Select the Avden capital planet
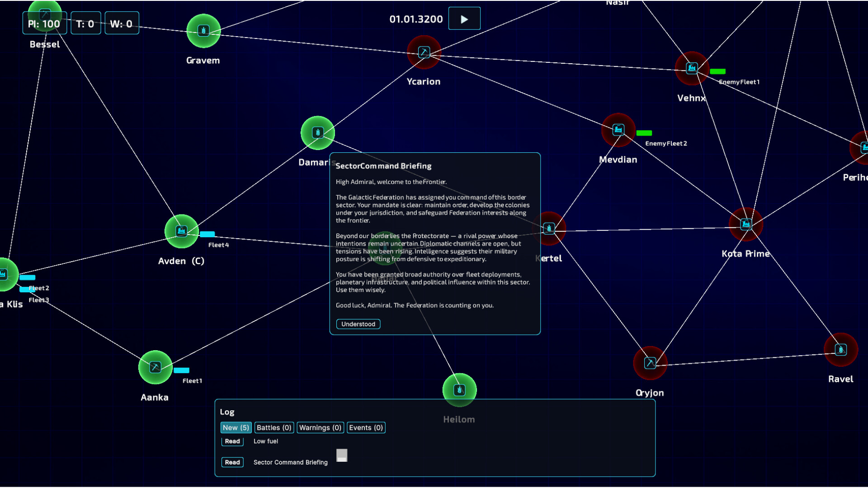The image size is (868, 488). pos(181,231)
